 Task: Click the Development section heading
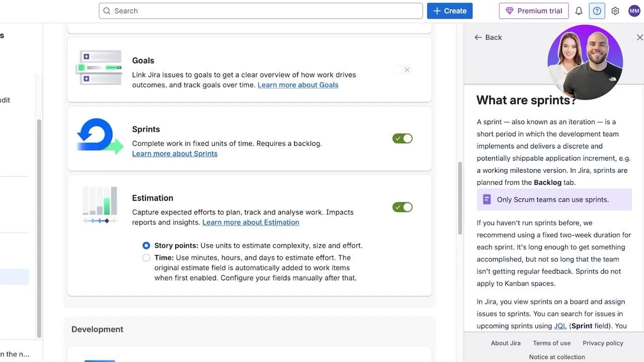(x=97, y=329)
